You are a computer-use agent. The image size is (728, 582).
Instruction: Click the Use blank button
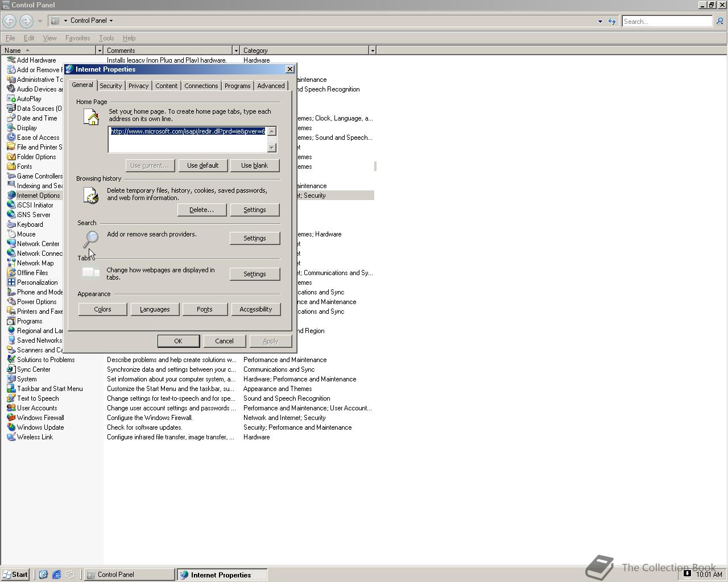click(x=254, y=165)
